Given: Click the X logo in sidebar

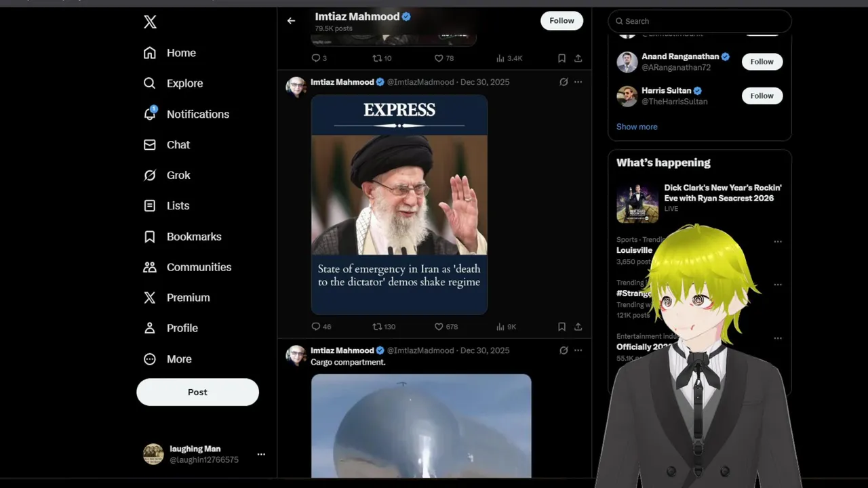Looking at the screenshot, I should pos(151,22).
